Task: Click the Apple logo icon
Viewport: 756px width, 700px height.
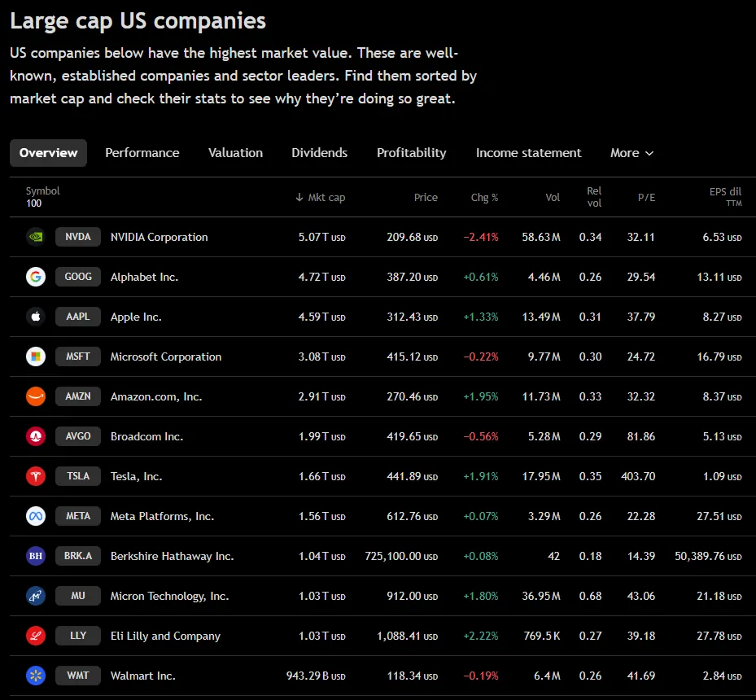Action: [x=36, y=317]
